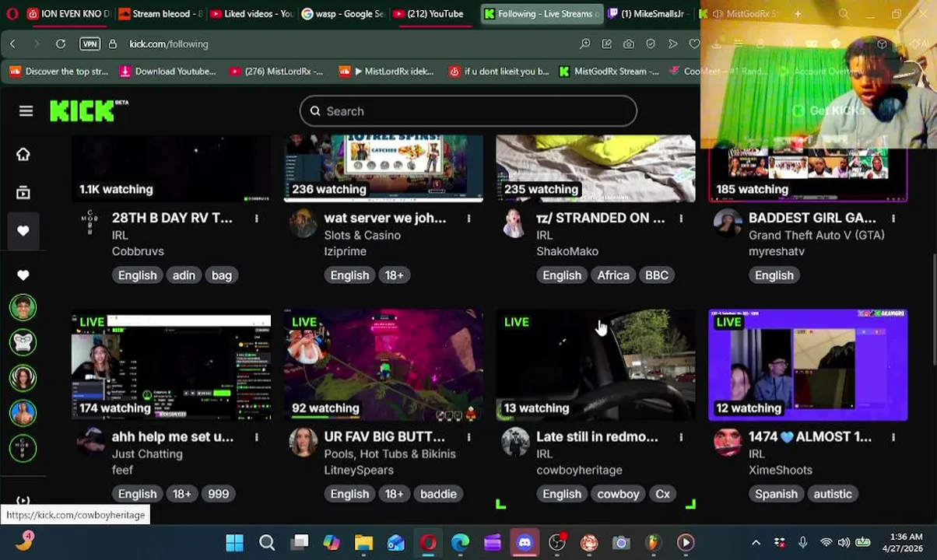This screenshot has height=560, width=937.
Task: Click Pools, Hot Tubs & Bikinis category
Action: pyautogui.click(x=391, y=453)
